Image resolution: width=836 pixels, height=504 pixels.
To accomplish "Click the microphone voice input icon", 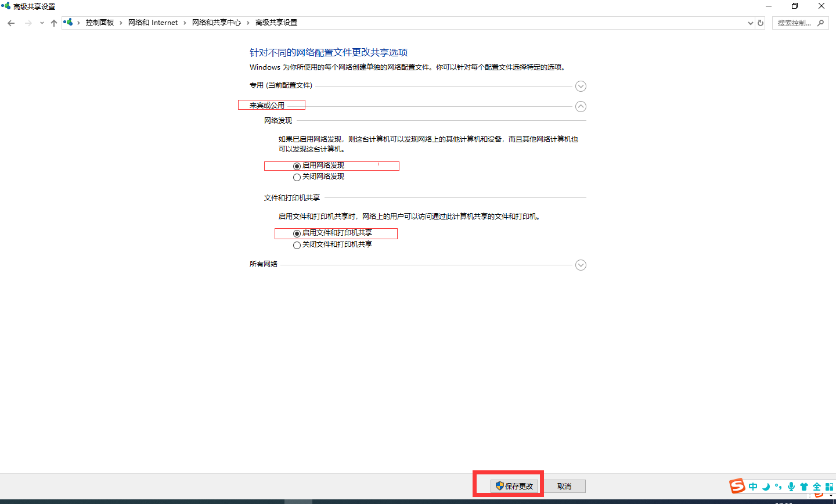I will pyautogui.click(x=791, y=487).
